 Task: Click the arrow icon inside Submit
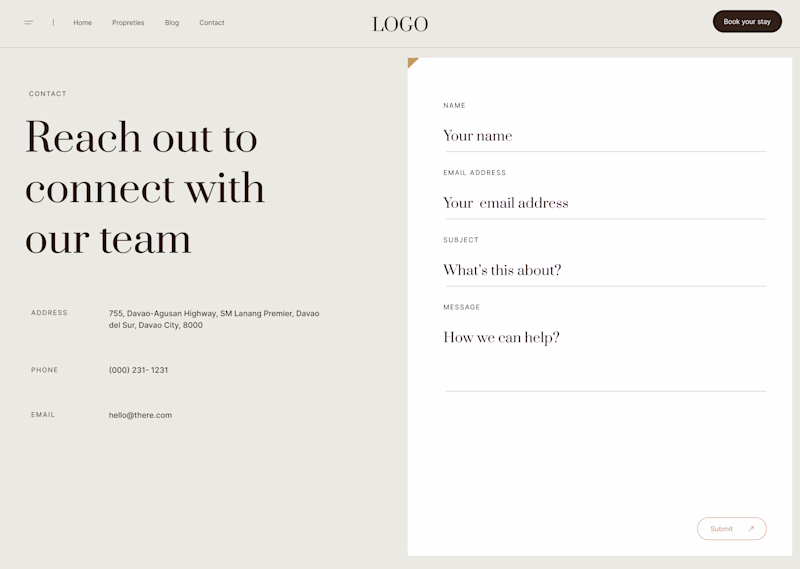[751, 529]
